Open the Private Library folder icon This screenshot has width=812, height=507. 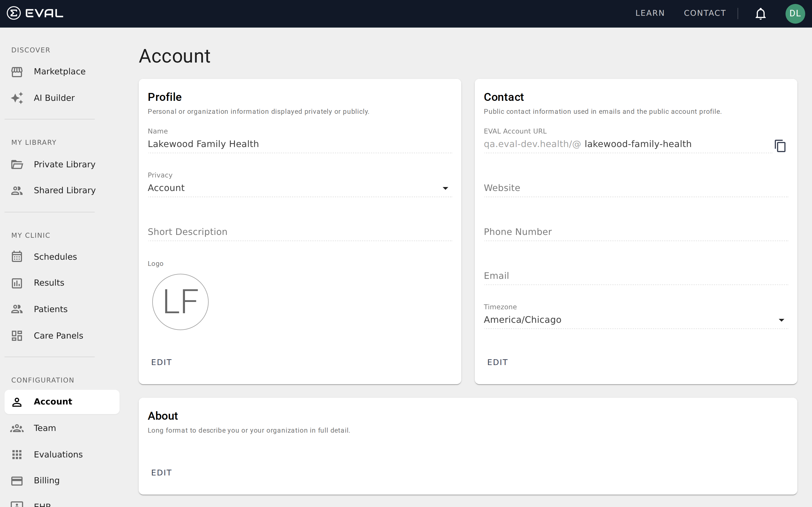pos(17,164)
